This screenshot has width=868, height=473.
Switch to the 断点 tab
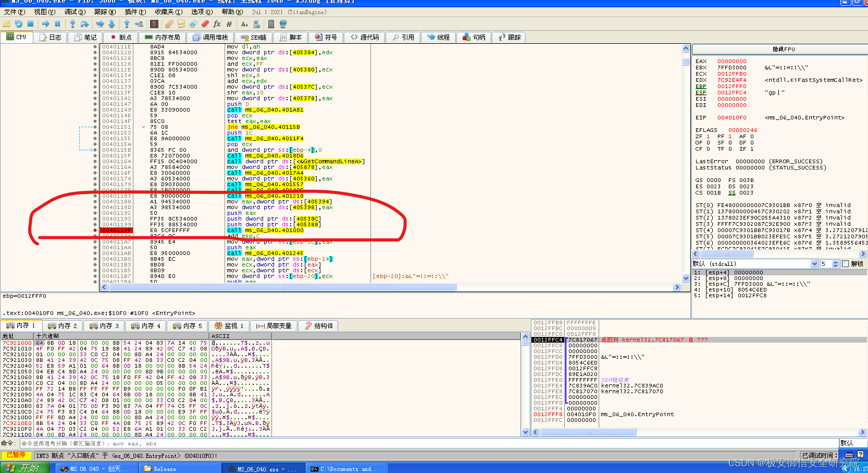(x=120, y=37)
